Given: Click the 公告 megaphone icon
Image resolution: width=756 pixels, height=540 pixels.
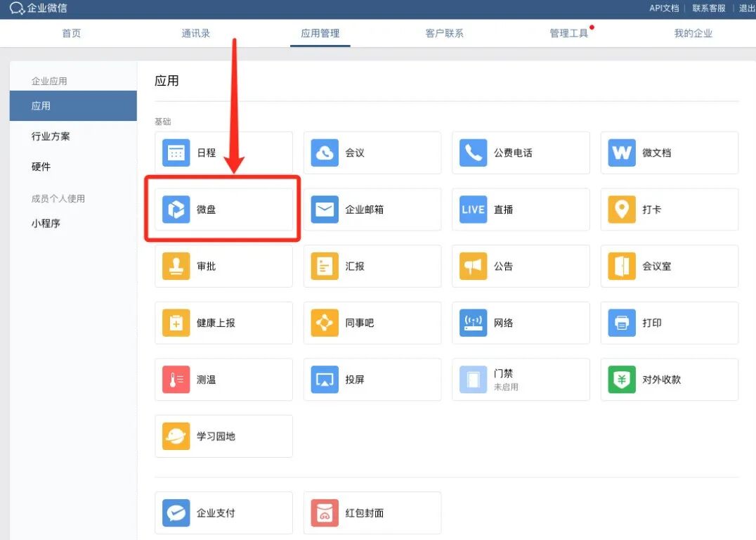Looking at the screenshot, I should click(x=473, y=266).
